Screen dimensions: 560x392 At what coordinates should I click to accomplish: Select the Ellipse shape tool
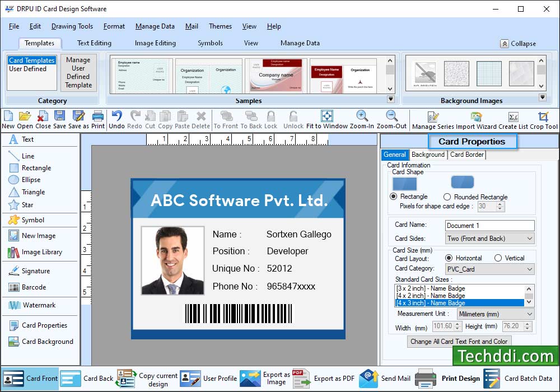pyautogui.click(x=24, y=180)
